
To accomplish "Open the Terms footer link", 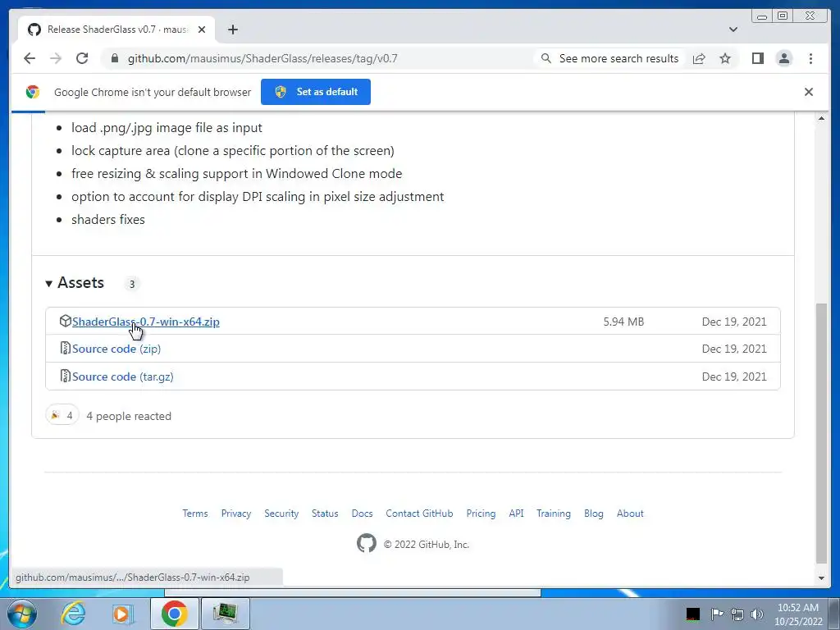I will (195, 514).
